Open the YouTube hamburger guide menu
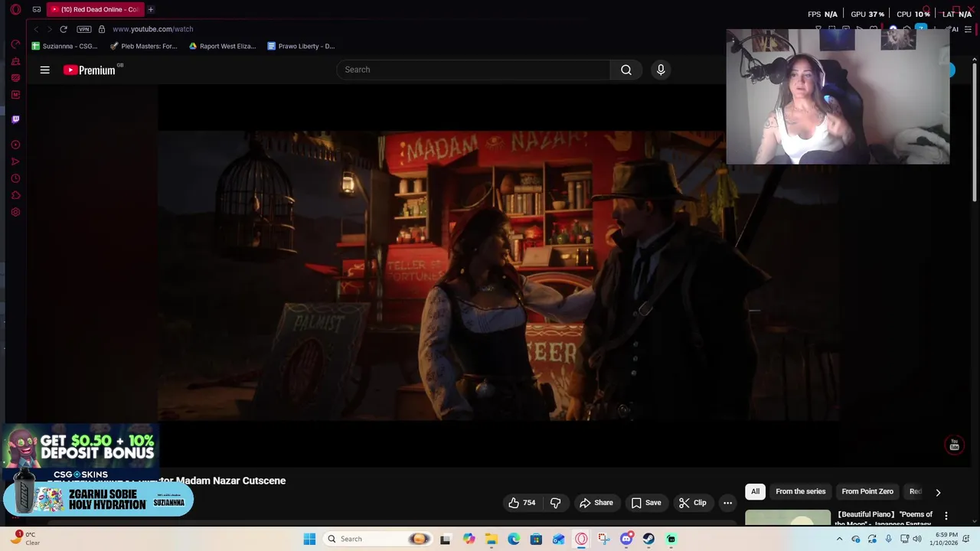 45,70
